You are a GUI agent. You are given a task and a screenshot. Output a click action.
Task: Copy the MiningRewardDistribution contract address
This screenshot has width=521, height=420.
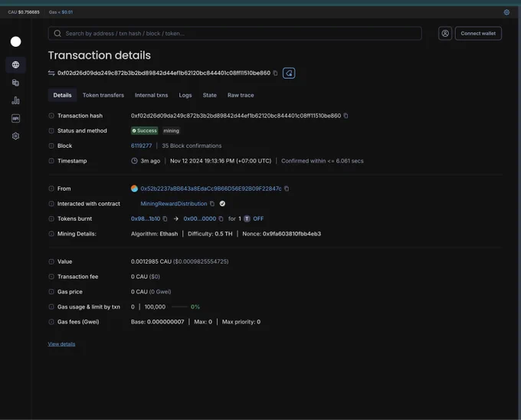pos(212,203)
